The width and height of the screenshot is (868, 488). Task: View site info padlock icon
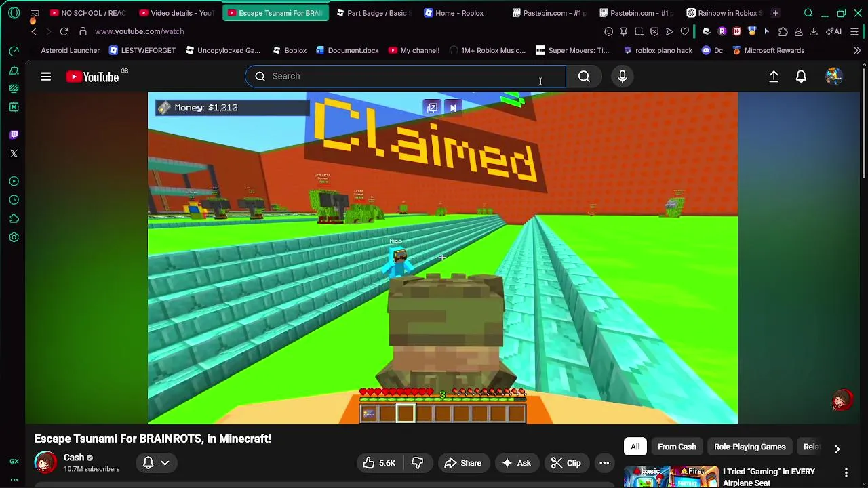point(83,31)
